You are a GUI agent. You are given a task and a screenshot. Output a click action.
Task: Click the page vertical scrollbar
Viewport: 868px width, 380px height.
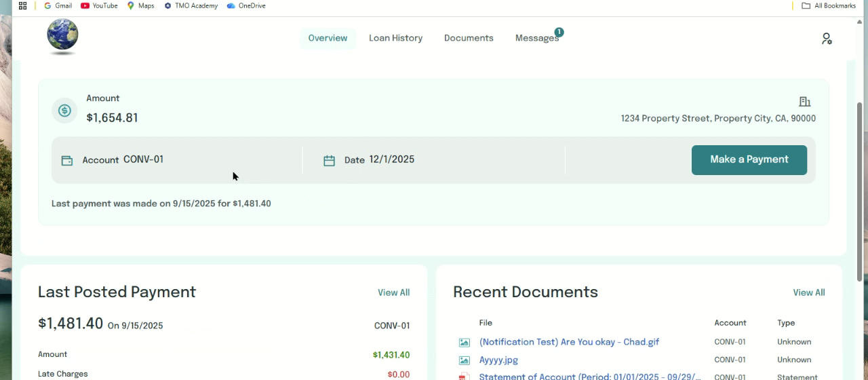[860, 190]
